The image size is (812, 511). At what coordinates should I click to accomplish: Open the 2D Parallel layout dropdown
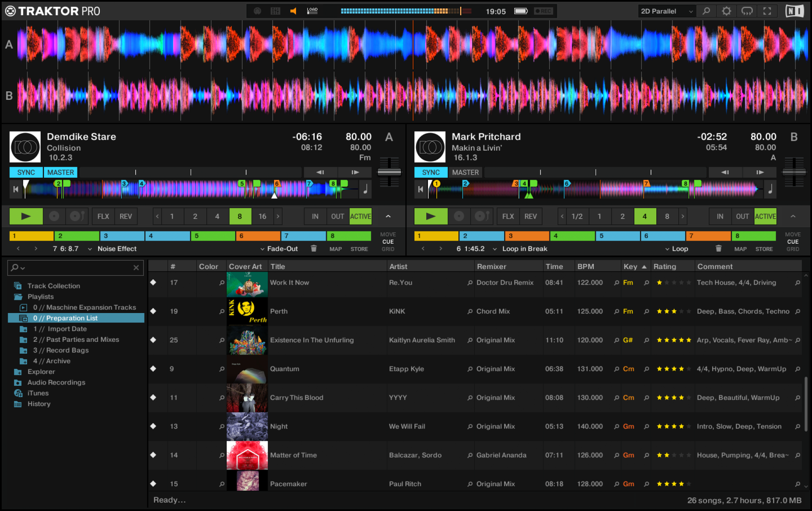click(x=666, y=11)
